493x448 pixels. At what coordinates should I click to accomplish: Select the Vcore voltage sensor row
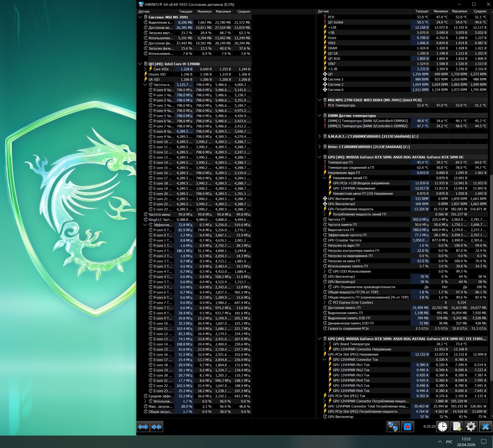coord(332,38)
